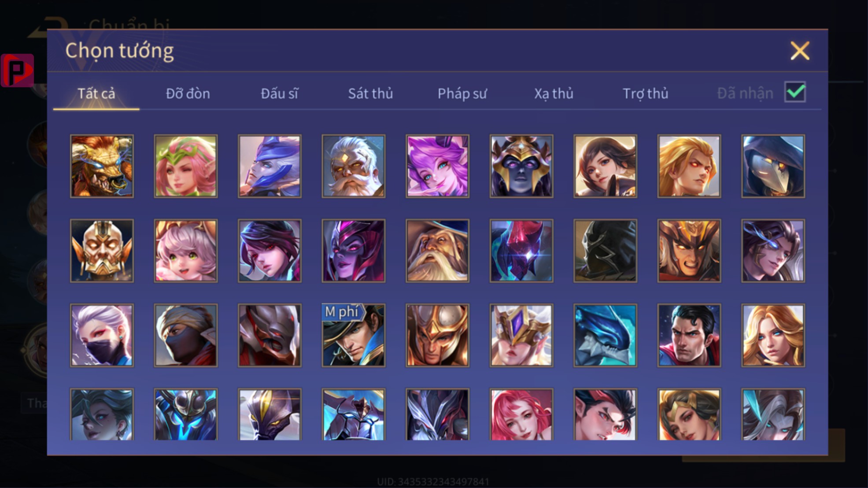Open the 'Trợ thủ' category tab
Viewport: 868px width, 488px height.
point(645,93)
